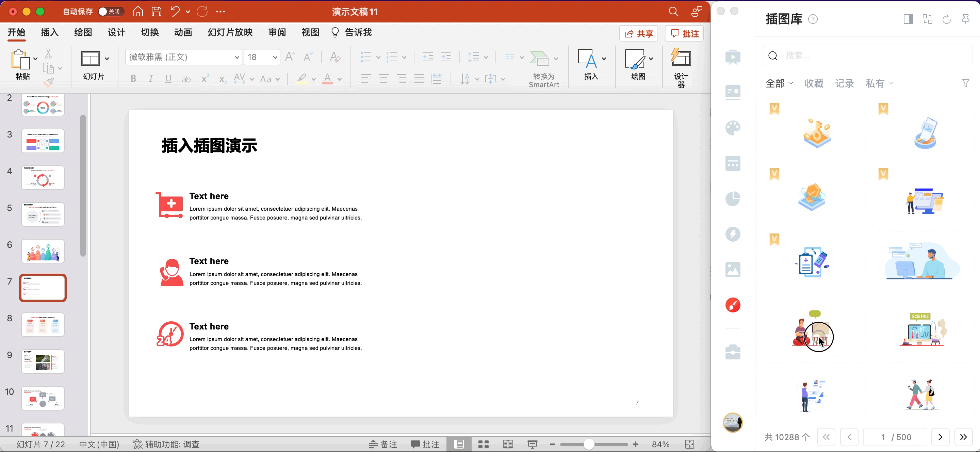Click the filter funnel icon in illustration library
Image resolution: width=980 pixels, height=452 pixels.
point(966,83)
